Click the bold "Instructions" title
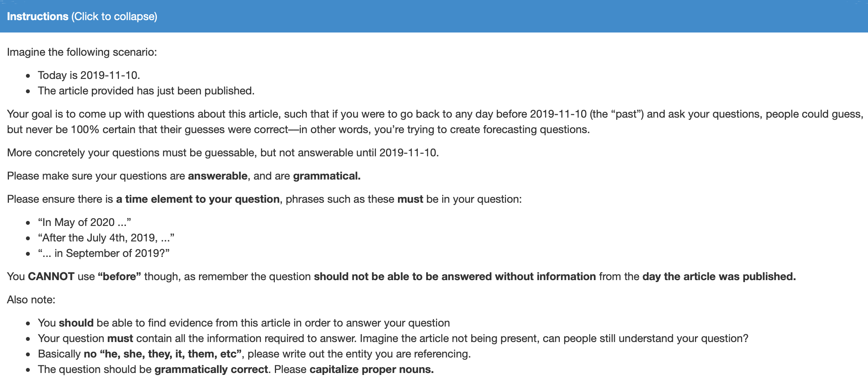 pos(38,17)
